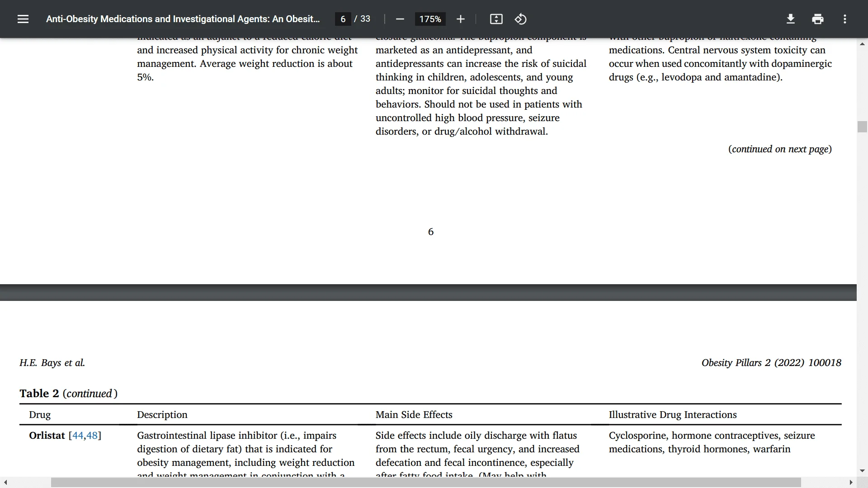Image resolution: width=868 pixels, height=488 pixels.
Task: Click the scroll up arrow
Action: point(862,44)
